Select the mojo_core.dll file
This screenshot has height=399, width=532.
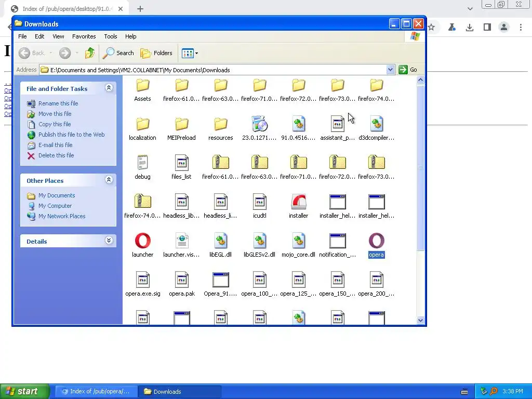coord(299,241)
